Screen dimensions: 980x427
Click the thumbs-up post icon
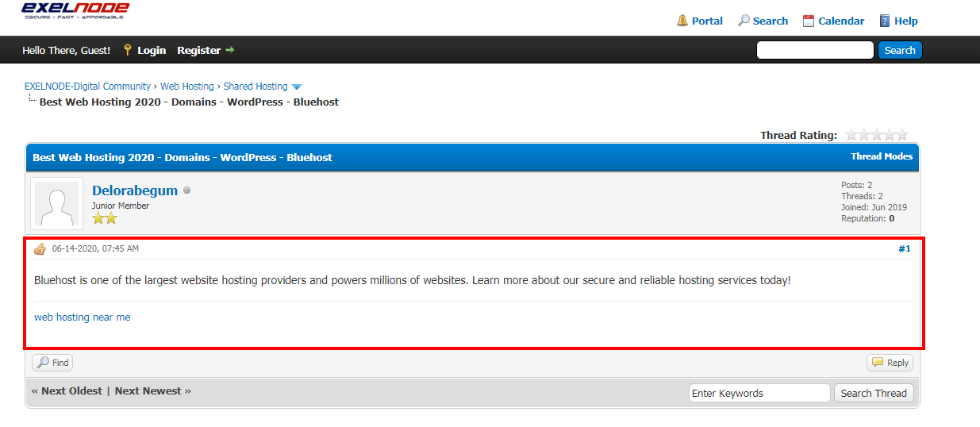click(x=40, y=249)
